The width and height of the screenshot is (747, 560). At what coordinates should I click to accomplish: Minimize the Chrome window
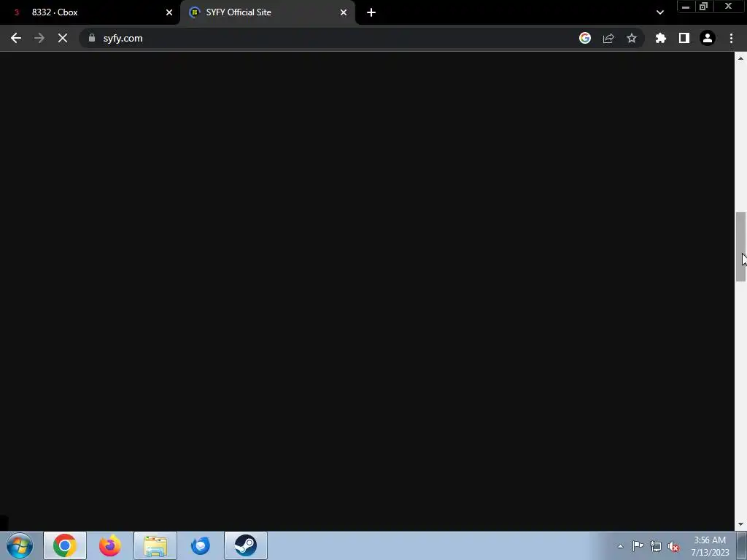pos(686,7)
